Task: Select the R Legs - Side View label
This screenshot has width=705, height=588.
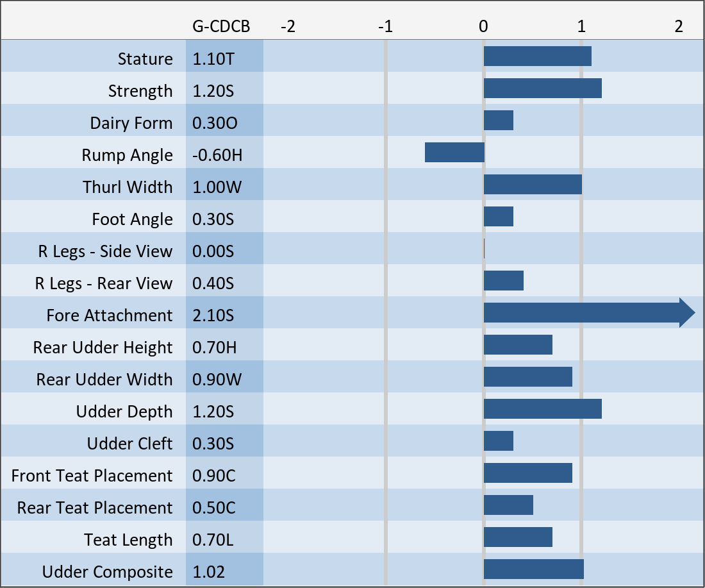Action: (x=105, y=251)
